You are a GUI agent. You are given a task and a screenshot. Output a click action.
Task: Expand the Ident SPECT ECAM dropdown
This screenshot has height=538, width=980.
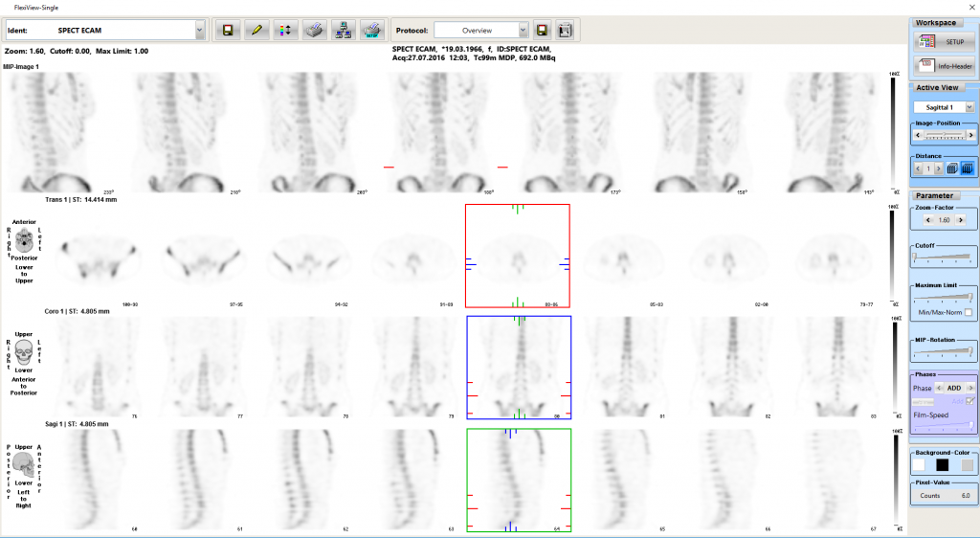click(x=199, y=31)
